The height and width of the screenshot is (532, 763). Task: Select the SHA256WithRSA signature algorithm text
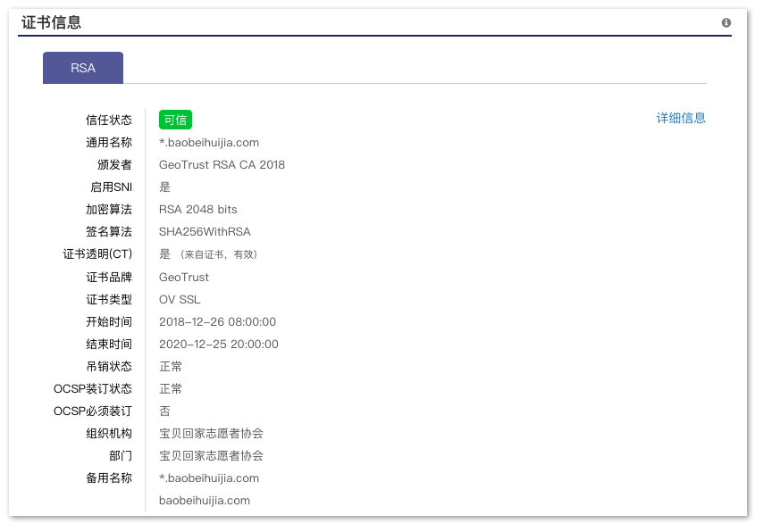click(x=205, y=232)
